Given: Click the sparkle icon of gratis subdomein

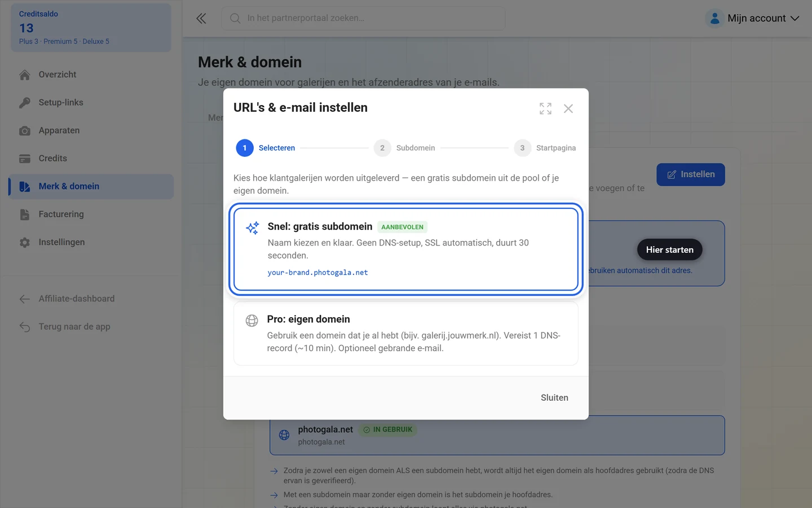Looking at the screenshot, I should point(252,227).
